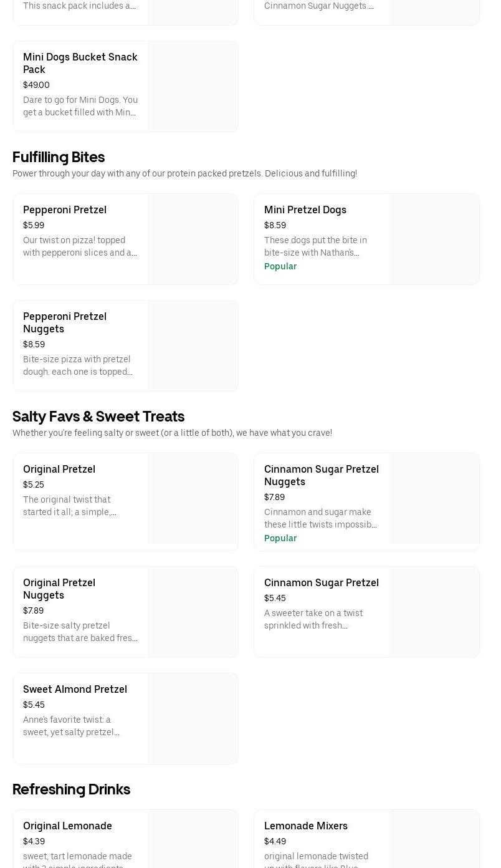Open the Mini Pretzel Dogs item
The image size is (501, 868).
point(305,210)
